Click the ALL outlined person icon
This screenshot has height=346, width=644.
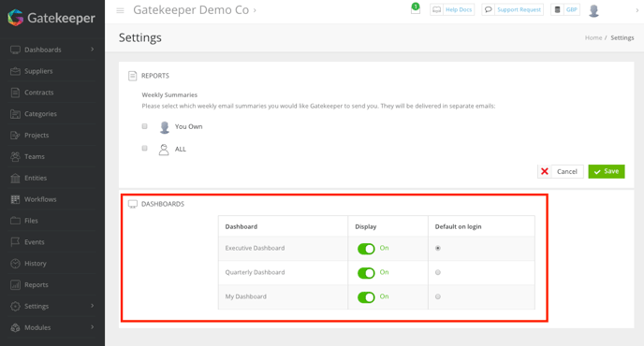tap(164, 150)
